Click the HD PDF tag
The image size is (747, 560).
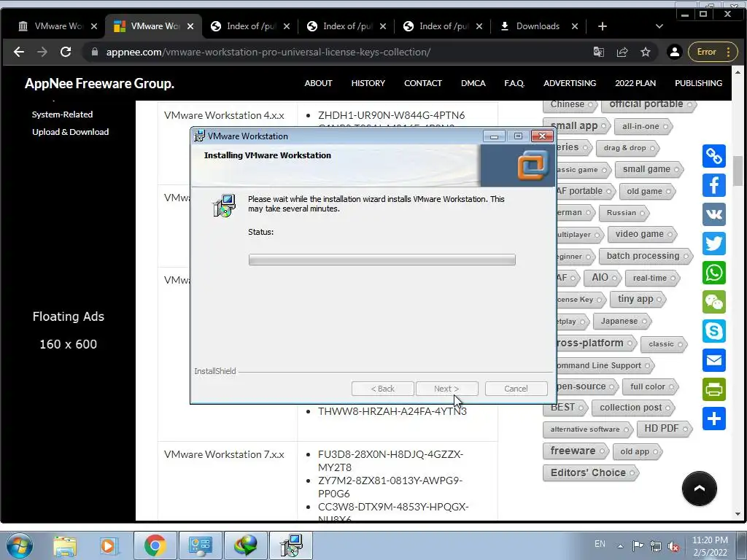[664, 429]
